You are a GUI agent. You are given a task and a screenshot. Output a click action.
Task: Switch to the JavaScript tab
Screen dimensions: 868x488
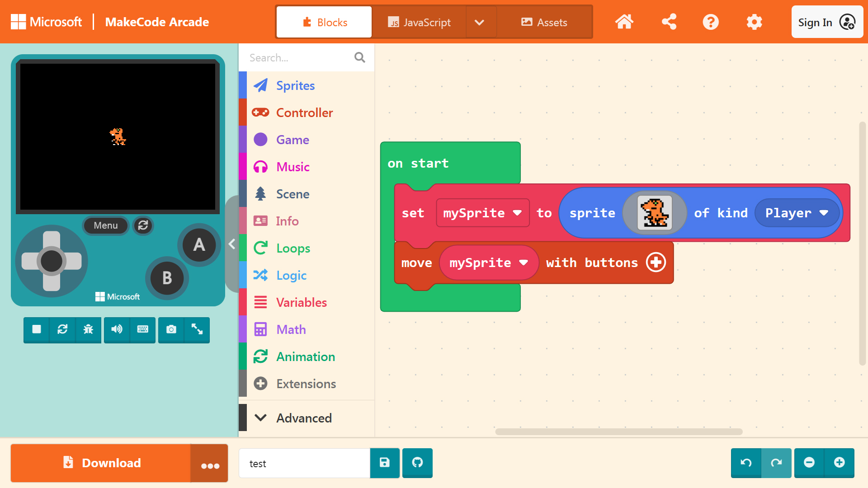pyautogui.click(x=419, y=22)
